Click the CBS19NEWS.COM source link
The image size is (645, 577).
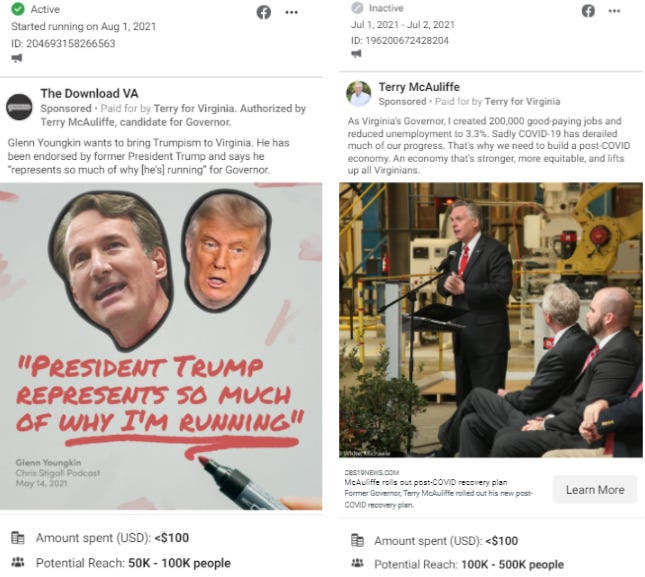point(372,473)
